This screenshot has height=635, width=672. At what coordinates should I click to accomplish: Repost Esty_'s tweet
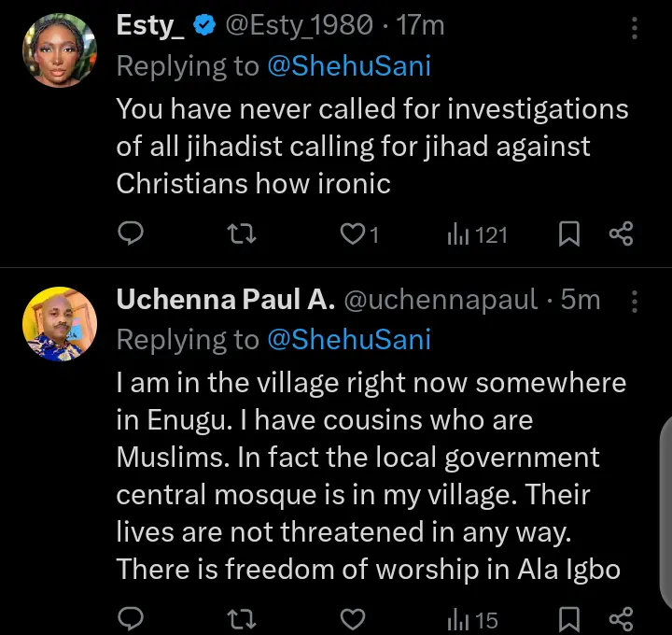[x=242, y=233]
